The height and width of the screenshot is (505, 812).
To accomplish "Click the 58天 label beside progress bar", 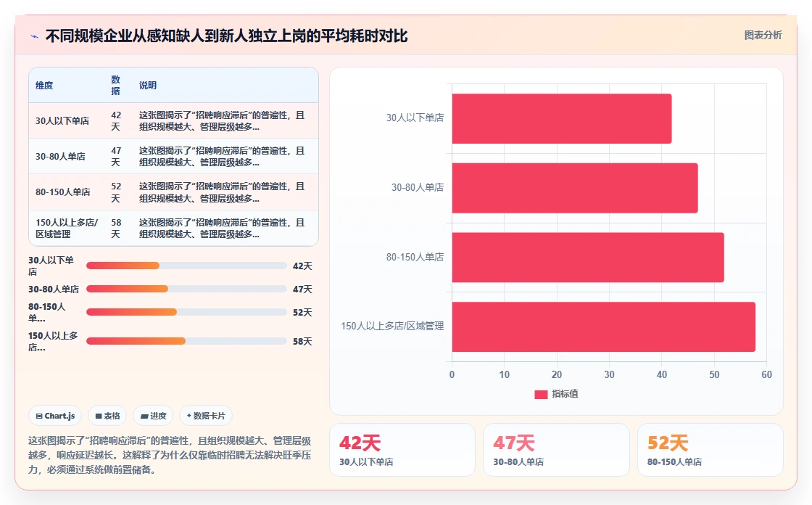I will (302, 342).
